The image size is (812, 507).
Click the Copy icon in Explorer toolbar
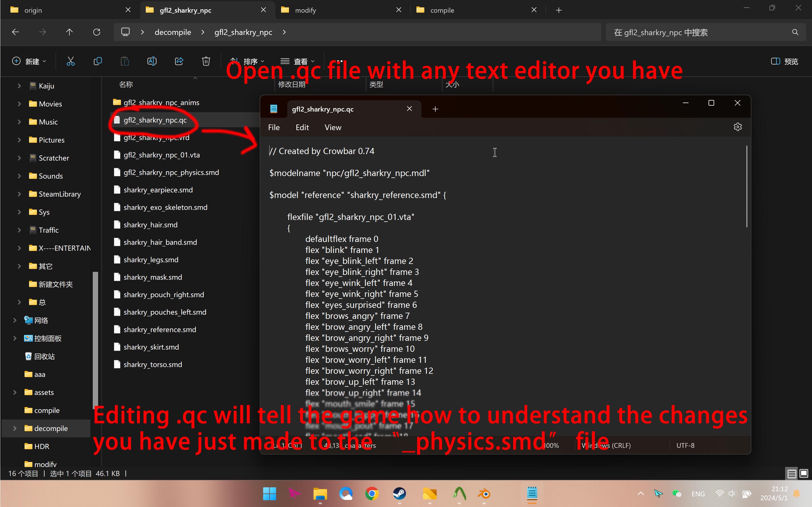(98, 61)
